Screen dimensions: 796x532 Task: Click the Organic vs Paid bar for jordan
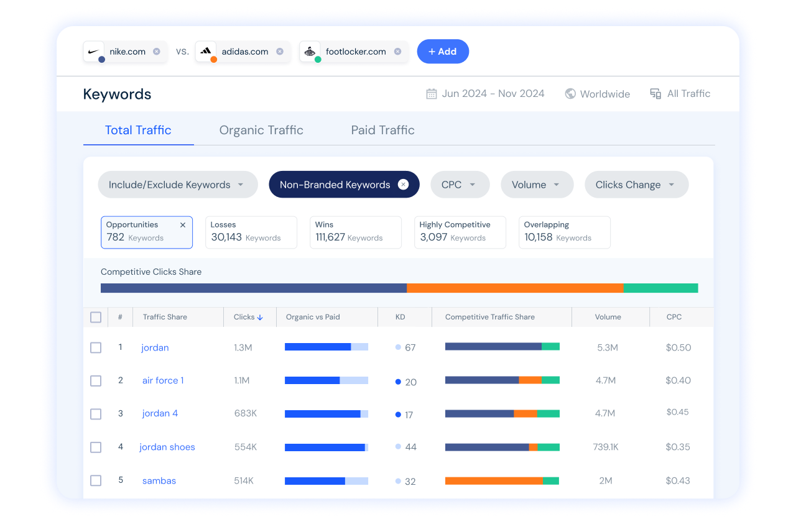pos(326,347)
